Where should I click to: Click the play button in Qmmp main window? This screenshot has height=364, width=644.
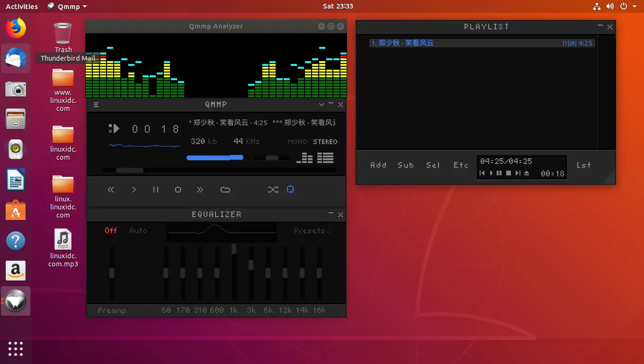(x=134, y=190)
